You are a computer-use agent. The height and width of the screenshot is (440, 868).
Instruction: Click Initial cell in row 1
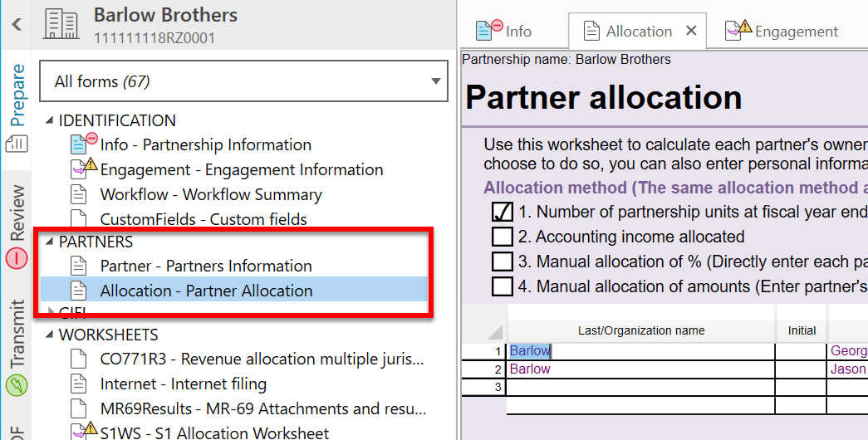(x=801, y=351)
